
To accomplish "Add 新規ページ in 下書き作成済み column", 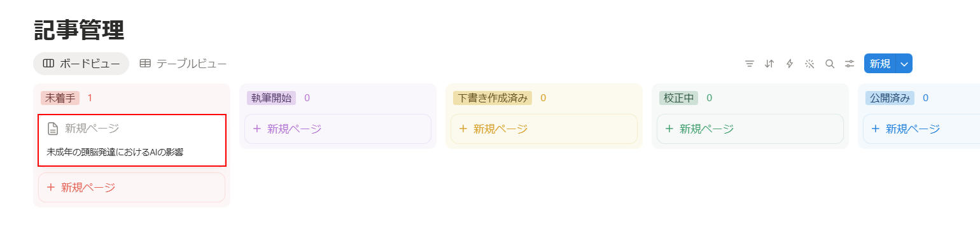I will pos(544,129).
